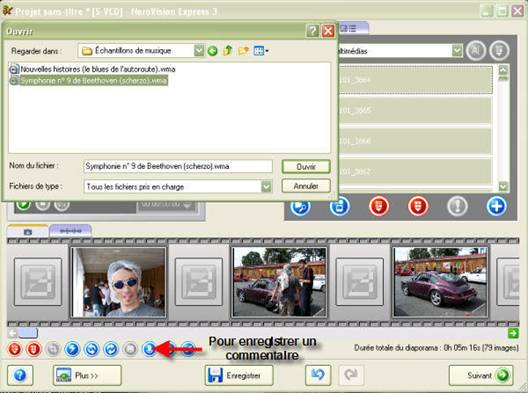This screenshot has width=528, height=393.
Task: Go up one folder level in Ouvrir dialog
Action: pos(228,51)
